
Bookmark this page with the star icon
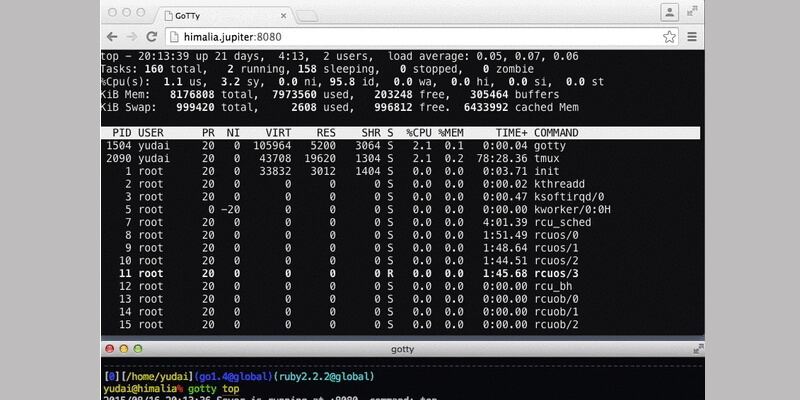(x=669, y=36)
